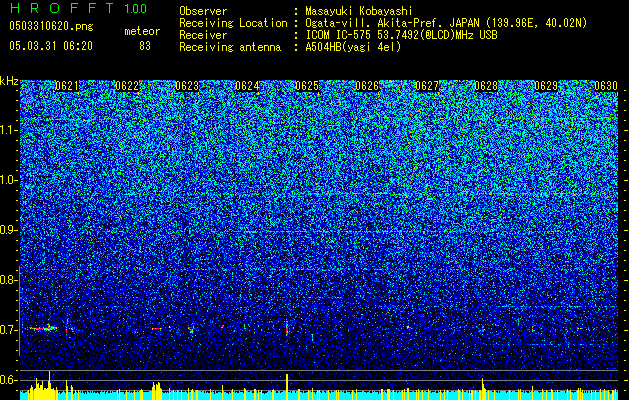629x400 pixels.
Task: Click the 'meteor' count label
Action: [x=142, y=31]
